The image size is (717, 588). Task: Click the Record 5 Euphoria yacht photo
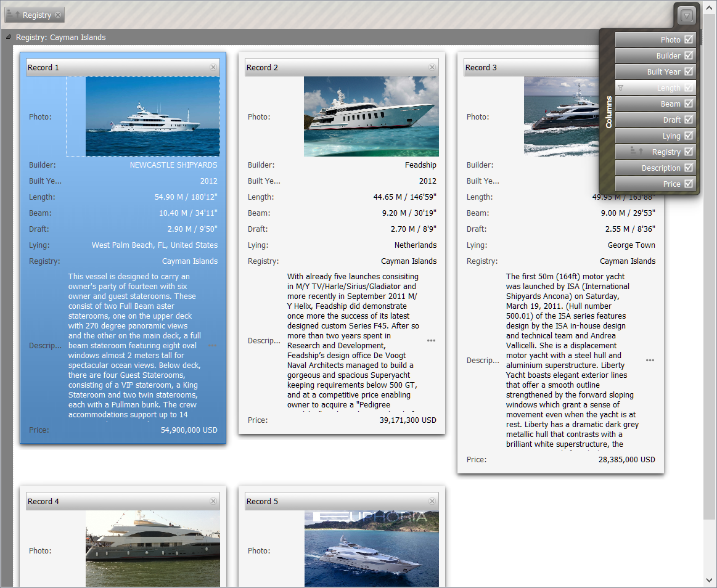pyautogui.click(x=372, y=549)
